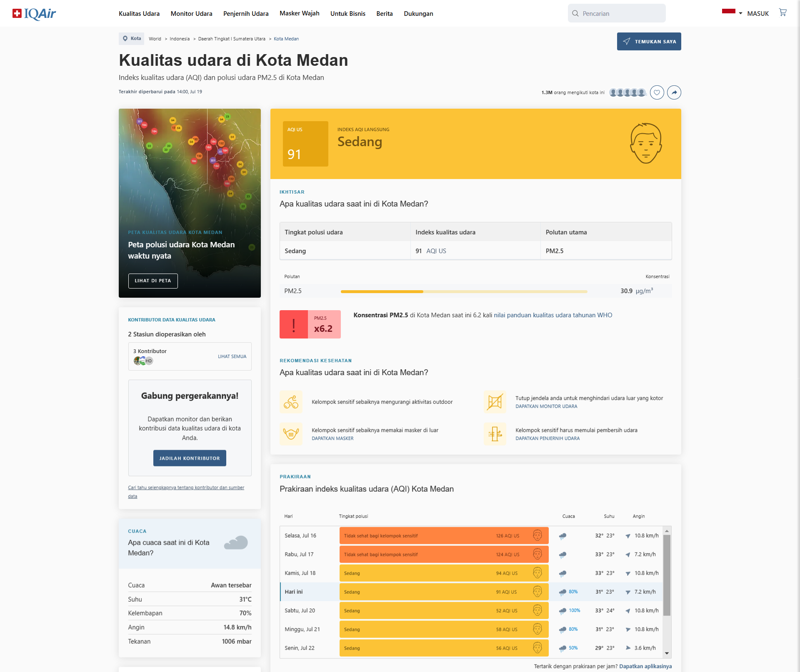The height and width of the screenshot is (672, 800).
Task: Click face icon in Minggu, Jul 21 row
Action: pyautogui.click(x=537, y=629)
